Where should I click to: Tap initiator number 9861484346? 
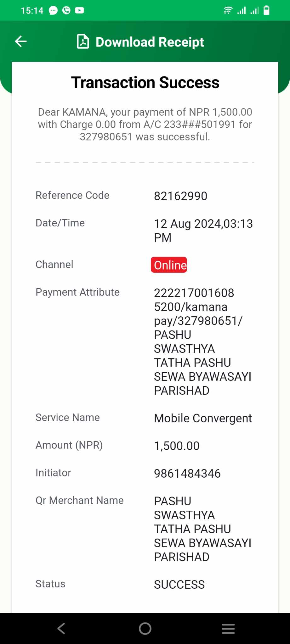[187, 474]
